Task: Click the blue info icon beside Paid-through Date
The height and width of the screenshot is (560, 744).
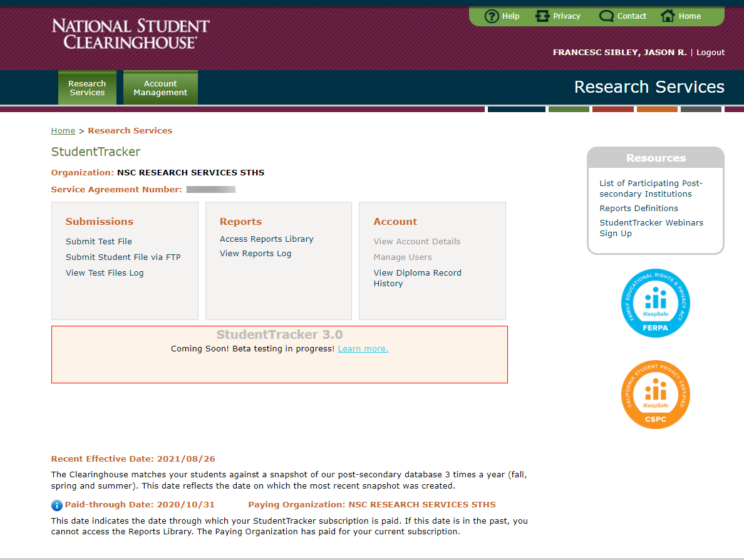Action: pyautogui.click(x=56, y=505)
